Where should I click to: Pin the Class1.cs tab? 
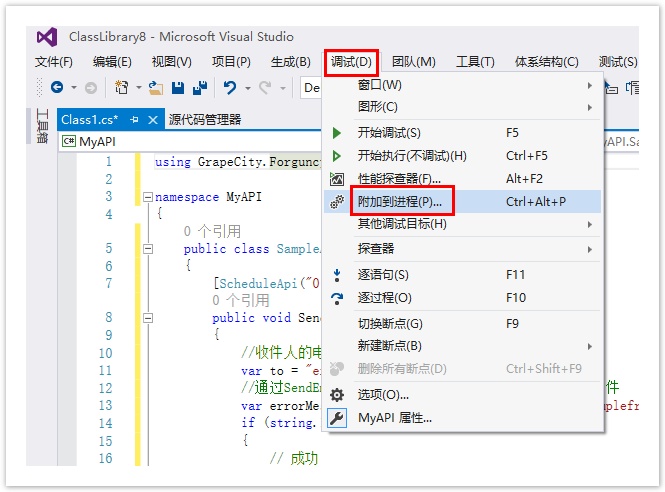tap(134, 120)
